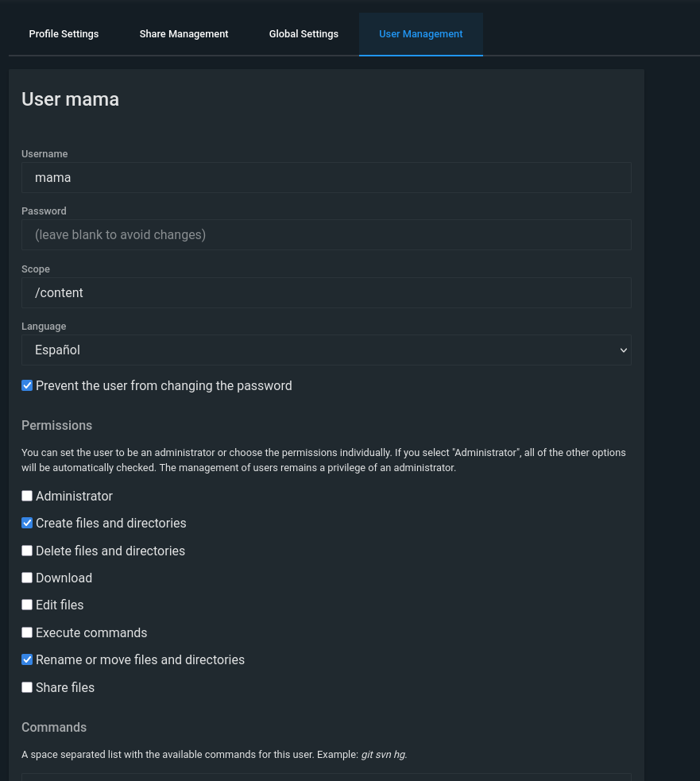Image resolution: width=700 pixels, height=781 pixels.
Task: Click the Language dropdown chevron arrow
Action: coord(623,350)
